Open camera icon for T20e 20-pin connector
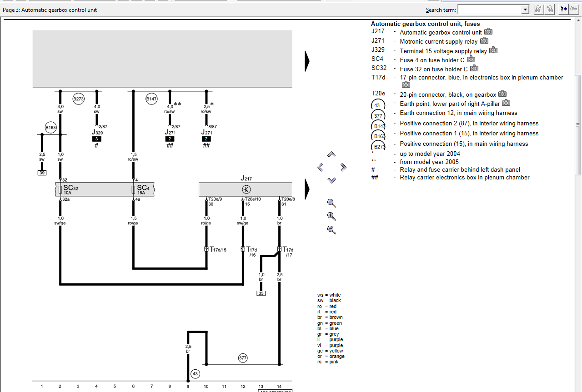The width and height of the screenshot is (582, 392). 502,94
